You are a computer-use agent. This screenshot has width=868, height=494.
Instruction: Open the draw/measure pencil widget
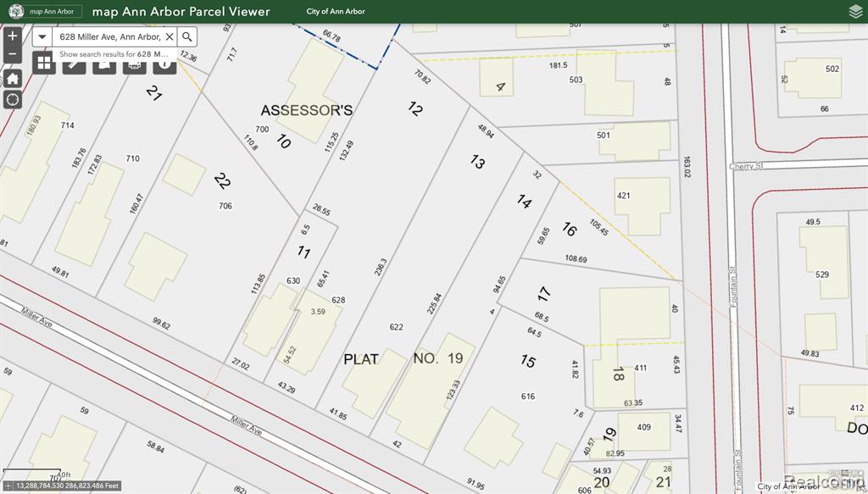point(74,66)
